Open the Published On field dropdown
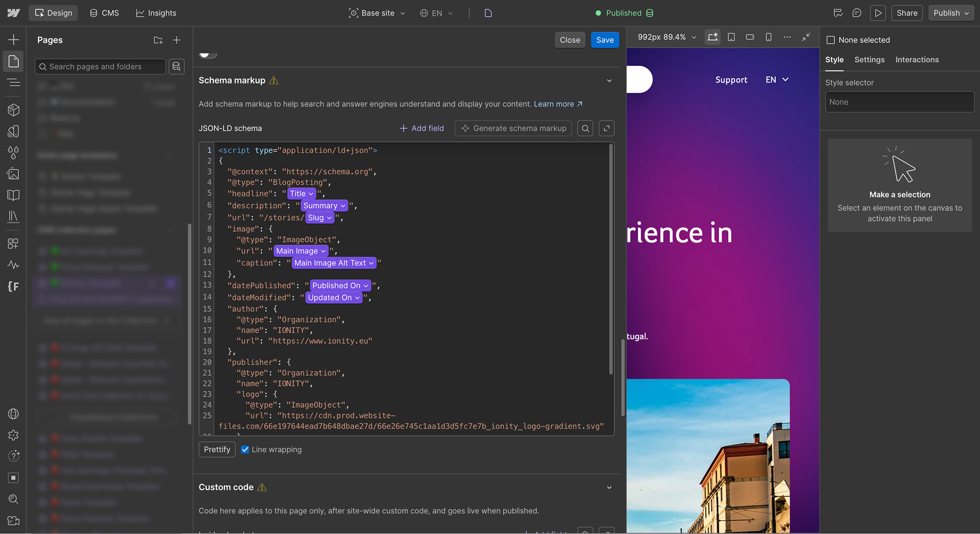This screenshot has width=980, height=534. point(340,286)
